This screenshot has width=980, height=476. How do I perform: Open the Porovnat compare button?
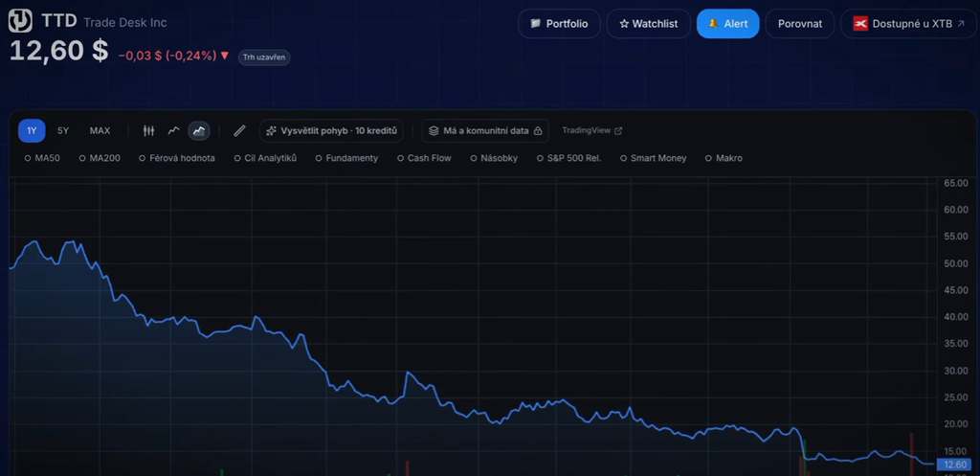(x=800, y=24)
